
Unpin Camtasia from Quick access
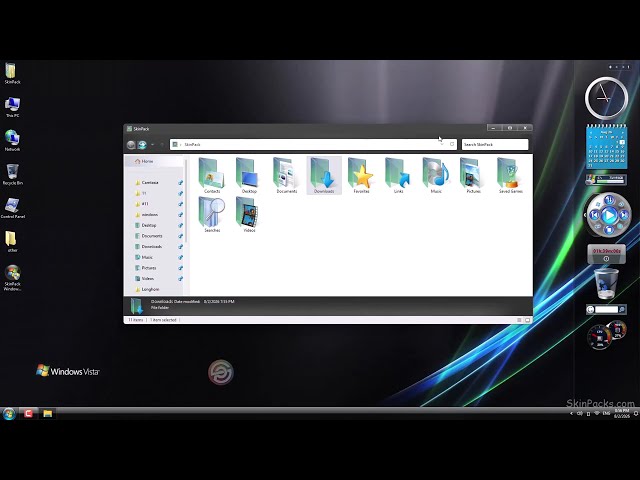(x=180, y=183)
